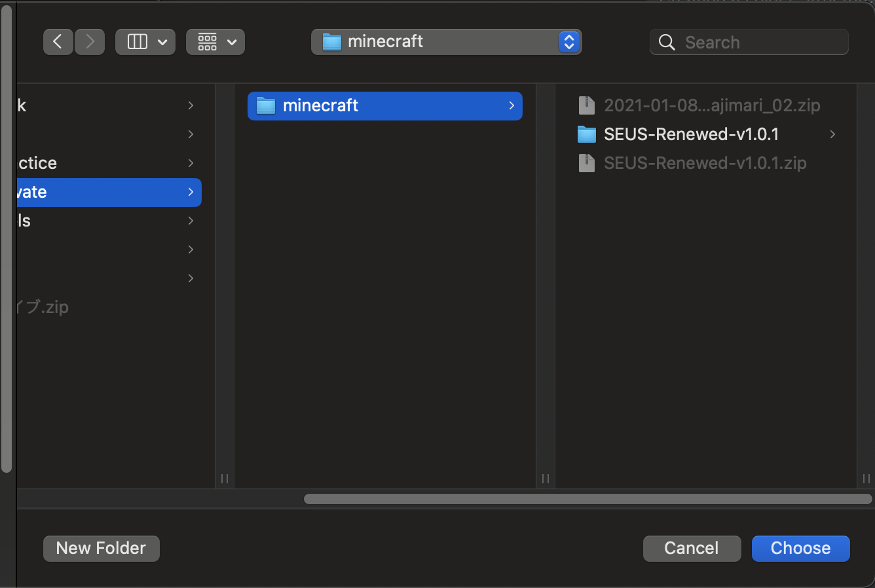Open the minecraft location dropdown stepper
The height and width of the screenshot is (588, 875).
[568, 41]
